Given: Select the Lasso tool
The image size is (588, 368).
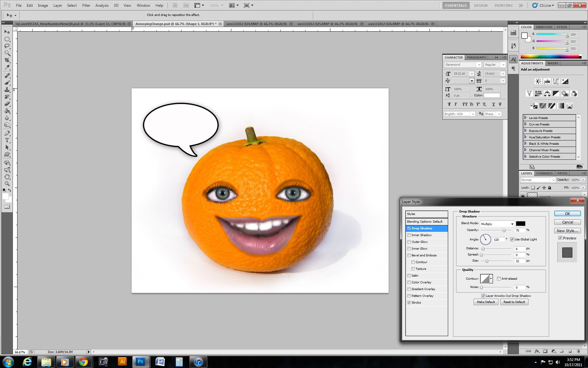Looking at the screenshot, I should coord(7,46).
